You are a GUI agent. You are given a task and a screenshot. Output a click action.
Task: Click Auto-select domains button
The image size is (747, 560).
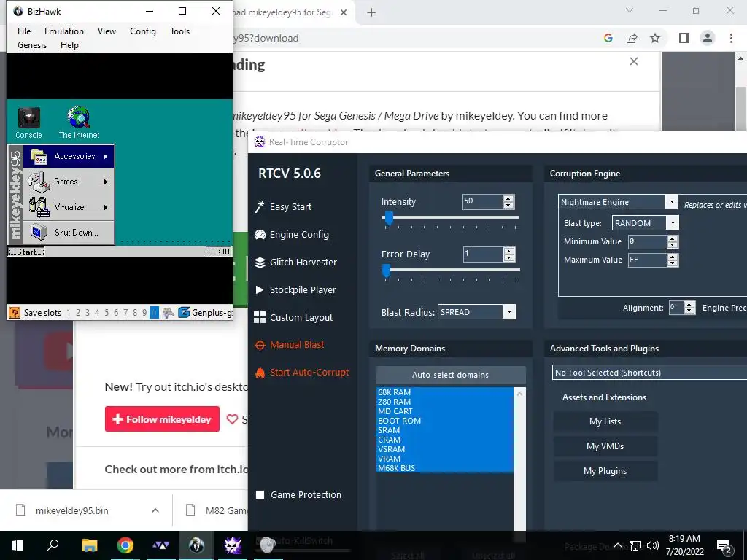pos(451,375)
